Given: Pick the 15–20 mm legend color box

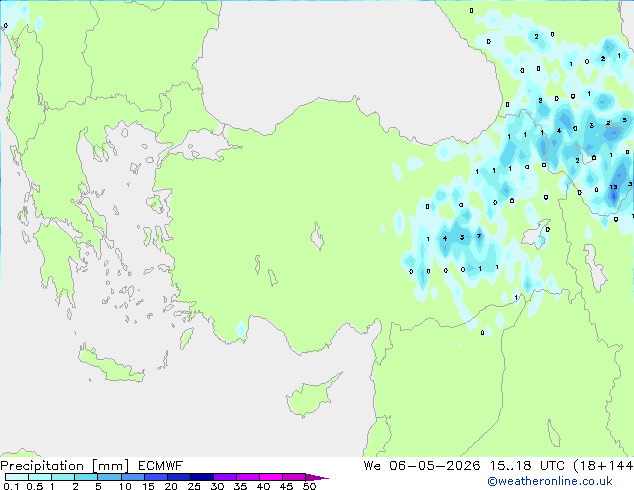Looking at the screenshot, I should click(x=155, y=477).
